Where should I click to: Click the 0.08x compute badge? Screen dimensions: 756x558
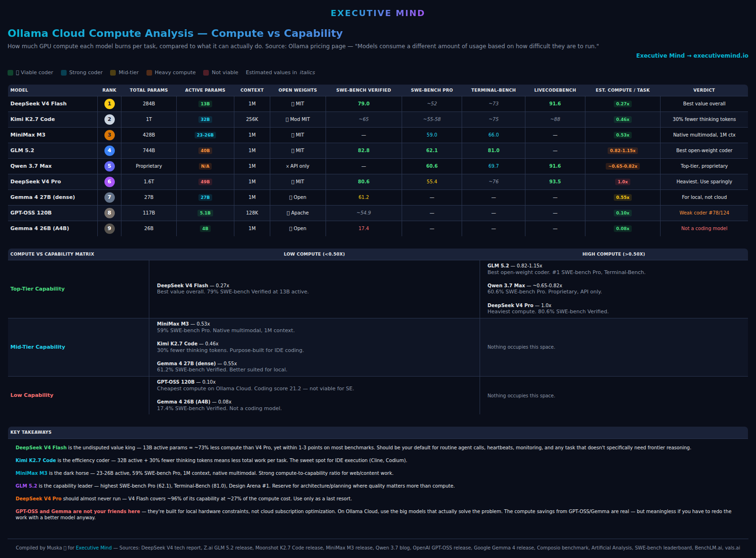623,229
